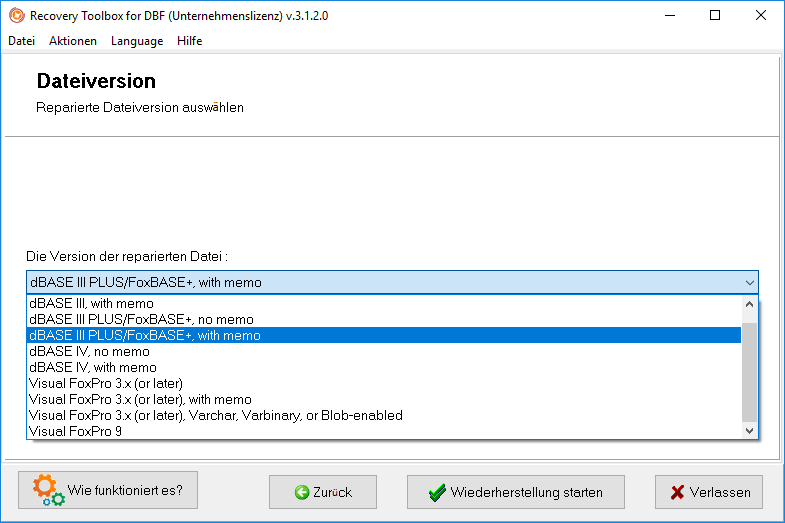Screen dimensions: 785x523
Task: Exit using the Verlassen button
Action: click(709, 492)
